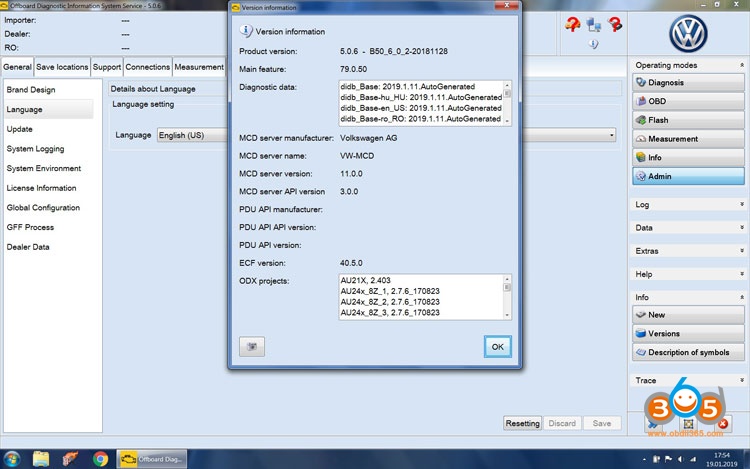This screenshot has width=750, height=469.
Task: Click the Volkswagen logo
Action: (x=688, y=33)
